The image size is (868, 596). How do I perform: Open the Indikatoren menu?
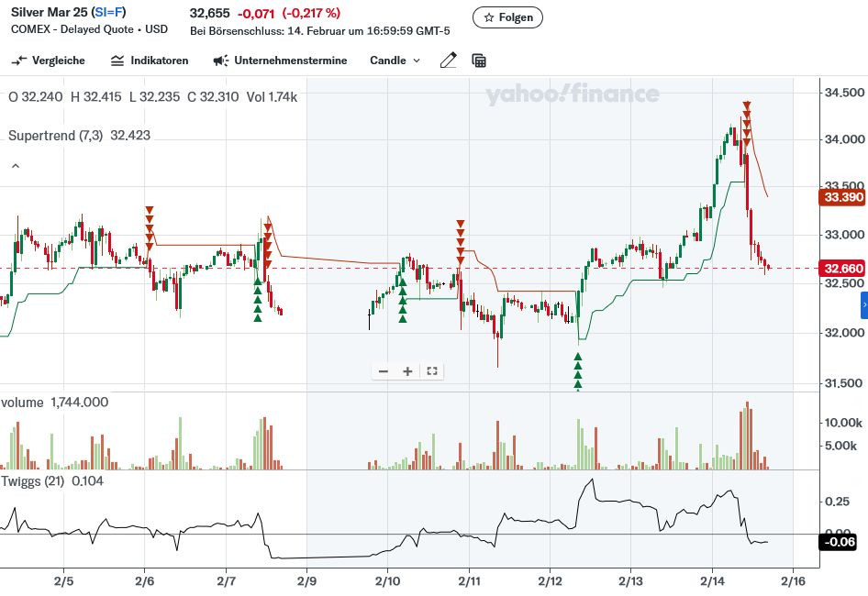click(150, 61)
